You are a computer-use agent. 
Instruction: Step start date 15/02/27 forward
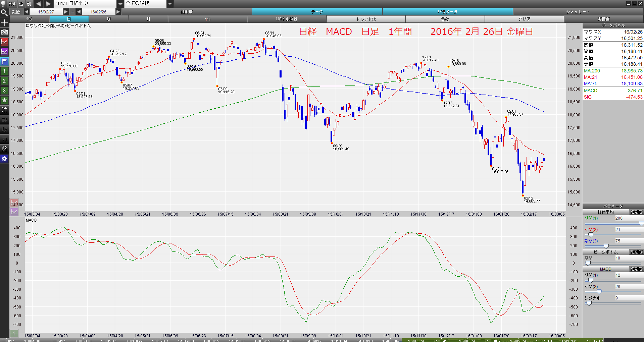coord(66,12)
